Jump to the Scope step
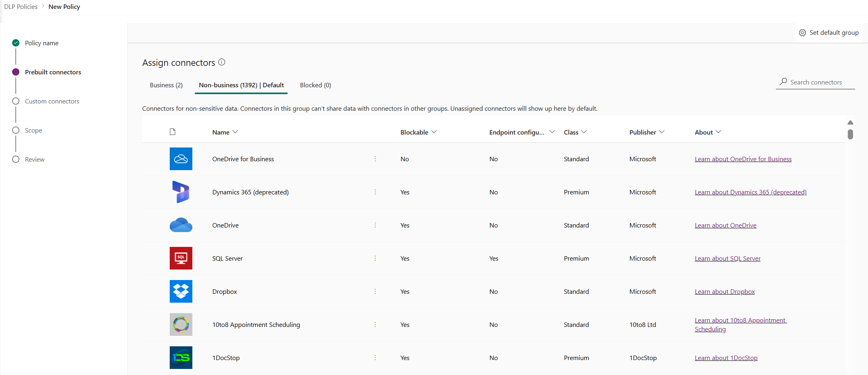 click(33, 131)
